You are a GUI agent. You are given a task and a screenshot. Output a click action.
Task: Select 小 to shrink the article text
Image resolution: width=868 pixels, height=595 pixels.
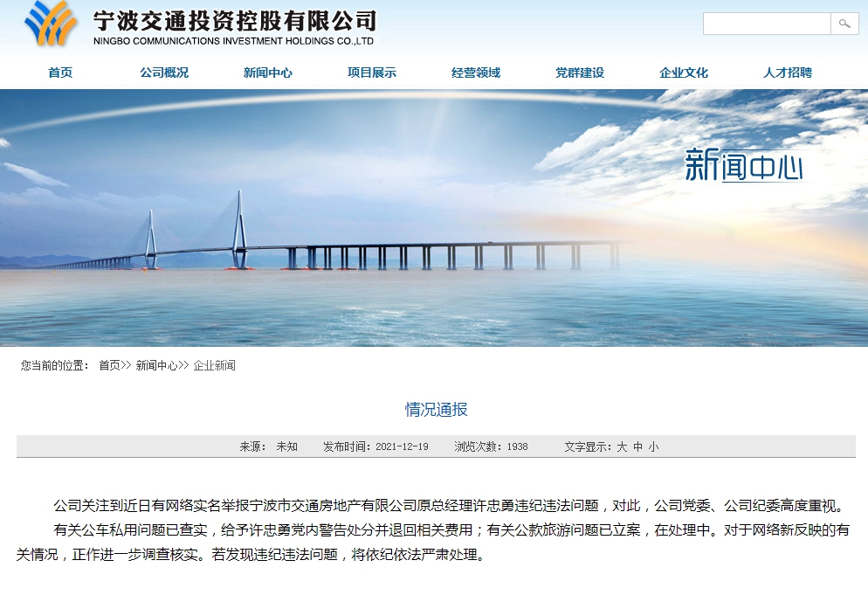(x=651, y=446)
